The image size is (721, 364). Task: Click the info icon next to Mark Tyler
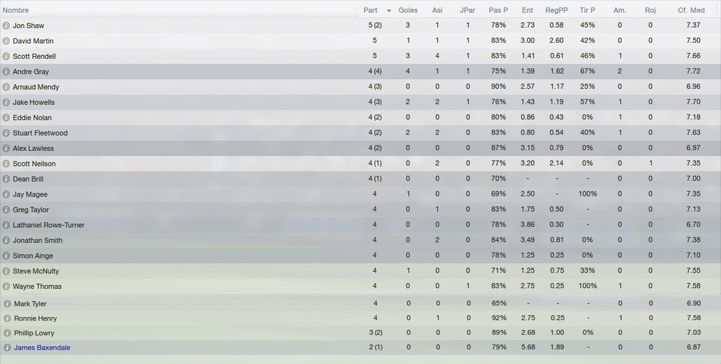pos(7,304)
